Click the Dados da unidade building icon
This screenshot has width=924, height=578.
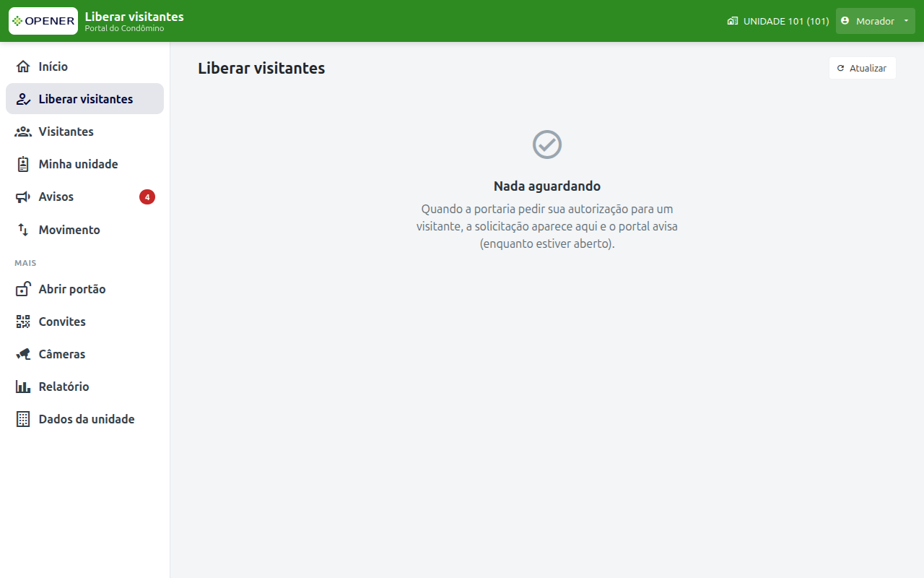point(23,419)
